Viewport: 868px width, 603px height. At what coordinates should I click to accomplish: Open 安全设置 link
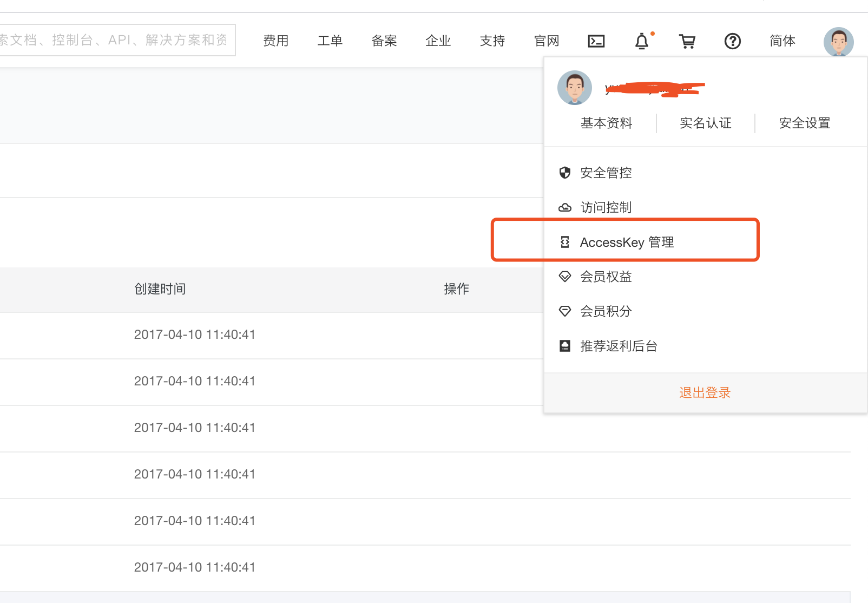click(x=804, y=123)
